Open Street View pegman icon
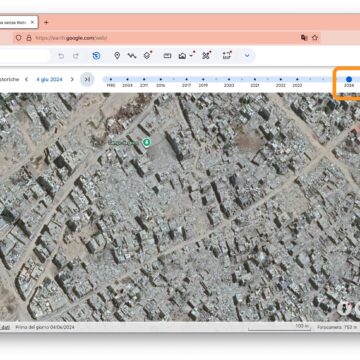Image resolution: width=360 pixels, height=360 pixels. tap(344, 308)
